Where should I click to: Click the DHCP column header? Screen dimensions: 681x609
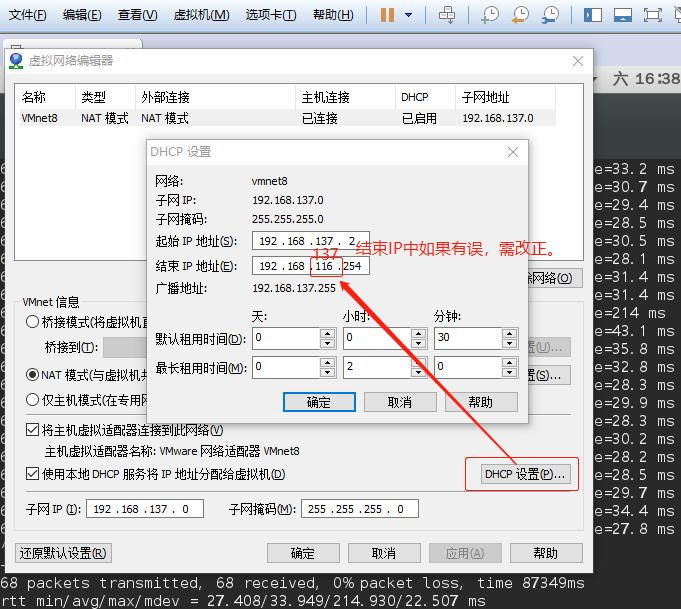[425, 97]
